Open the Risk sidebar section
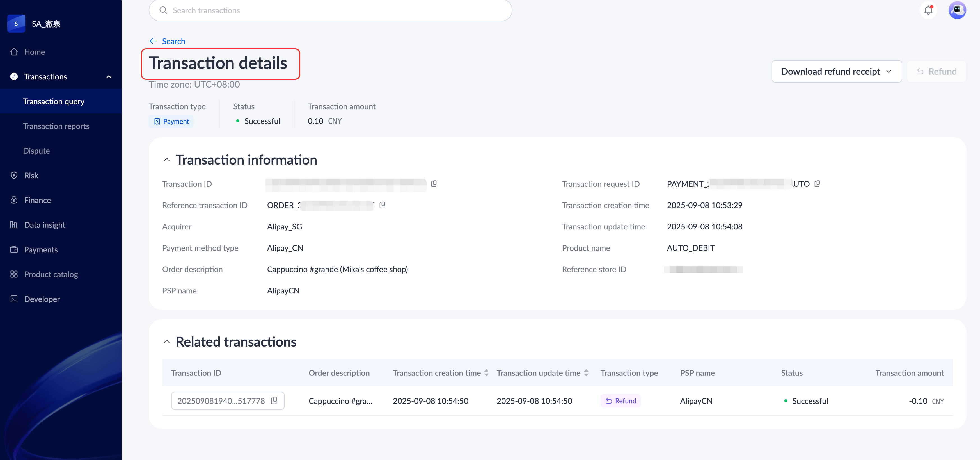The width and height of the screenshot is (980, 460). click(31, 176)
